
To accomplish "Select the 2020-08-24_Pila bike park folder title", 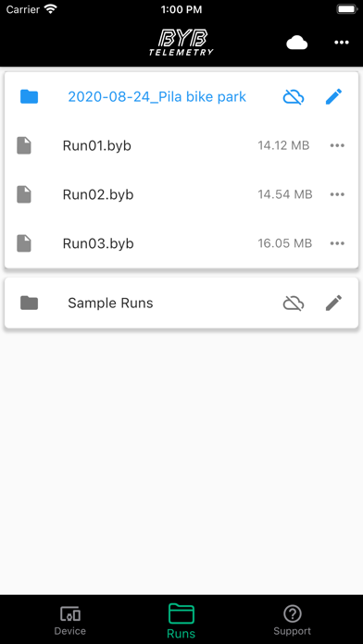I will coord(157,97).
